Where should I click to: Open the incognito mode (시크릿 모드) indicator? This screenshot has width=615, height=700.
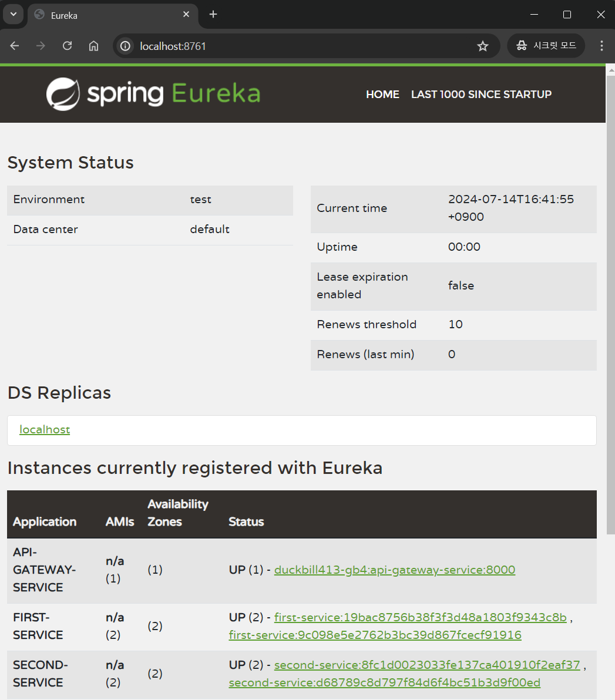click(x=546, y=46)
